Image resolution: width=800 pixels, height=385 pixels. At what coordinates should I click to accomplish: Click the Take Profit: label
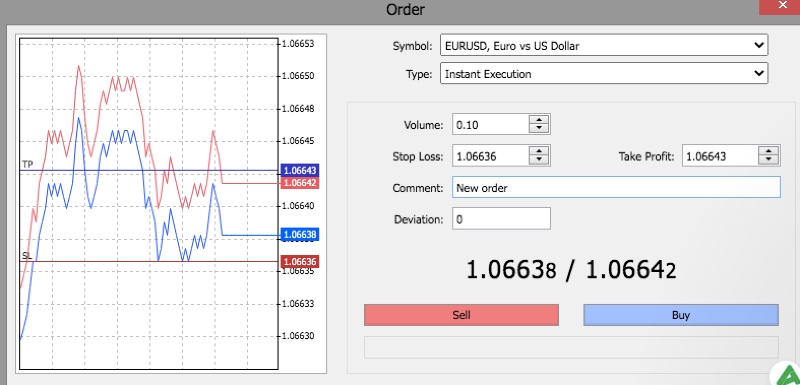(x=646, y=157)
